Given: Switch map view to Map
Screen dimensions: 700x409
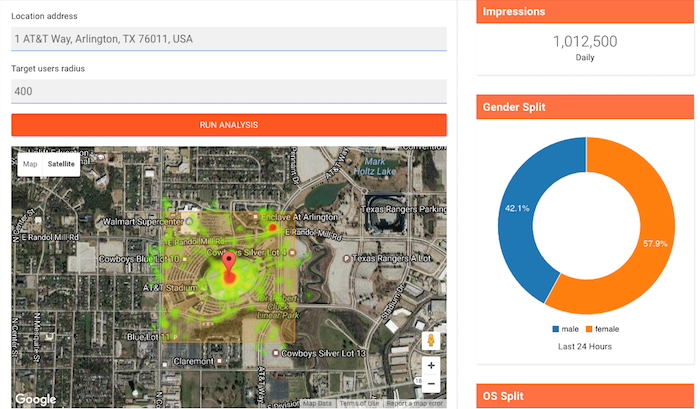Looking at the screenshot, I should pyautogui.click(x=30, y=164).
